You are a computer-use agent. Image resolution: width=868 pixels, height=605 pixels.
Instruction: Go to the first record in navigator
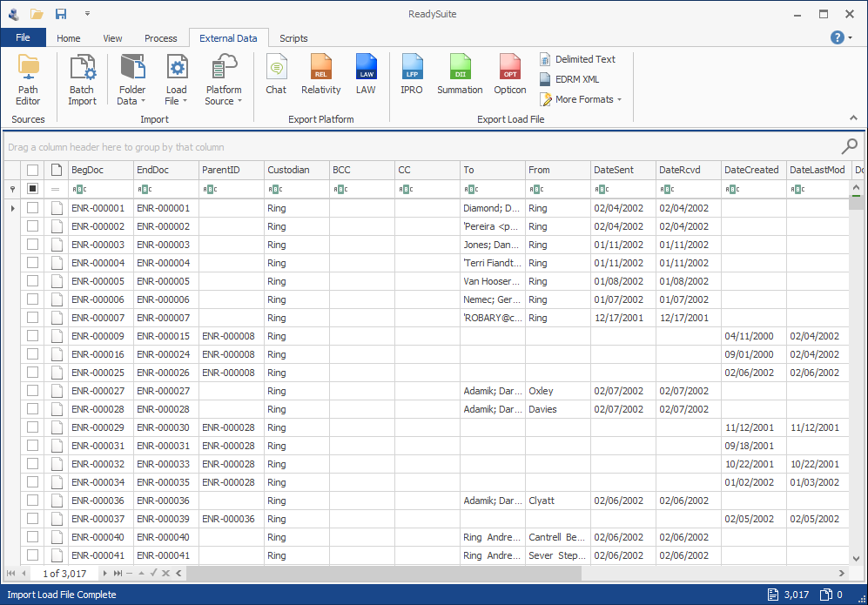[x=10, y=574]
